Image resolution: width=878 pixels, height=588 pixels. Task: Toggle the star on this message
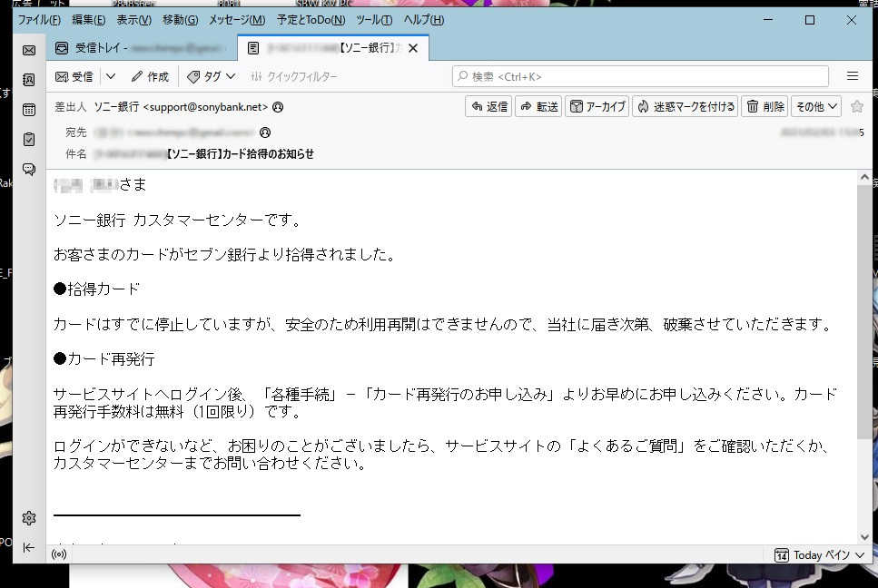[857, 106]
